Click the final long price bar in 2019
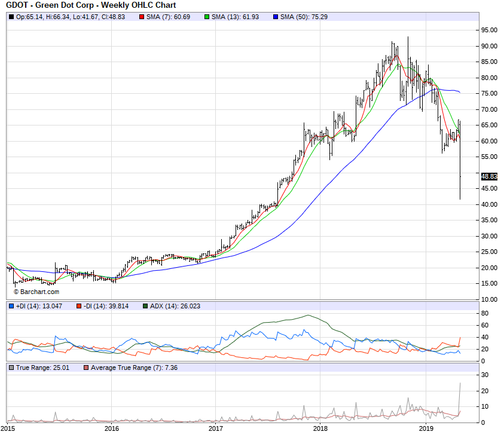504x447 pixels. click(460, 160)
